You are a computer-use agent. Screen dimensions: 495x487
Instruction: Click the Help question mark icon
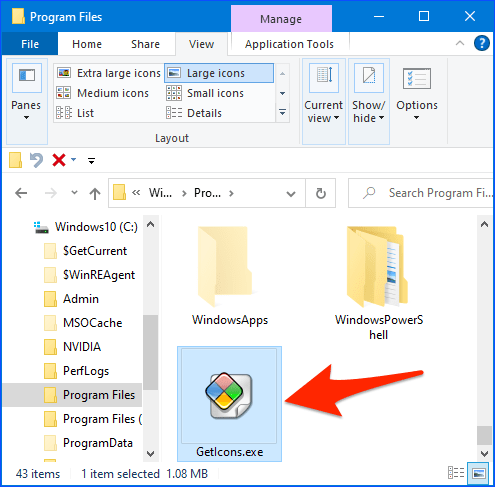pos(482,43)
